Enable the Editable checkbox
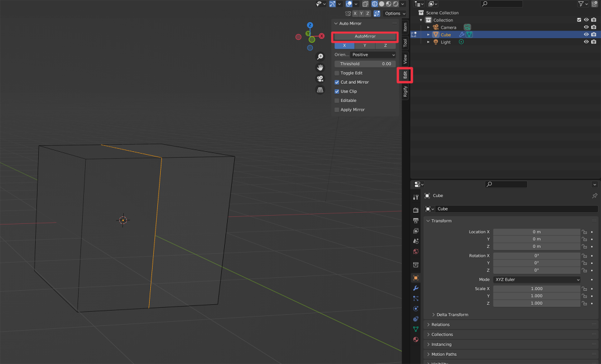This screenshot has width=601, height=364. point(337,101)
